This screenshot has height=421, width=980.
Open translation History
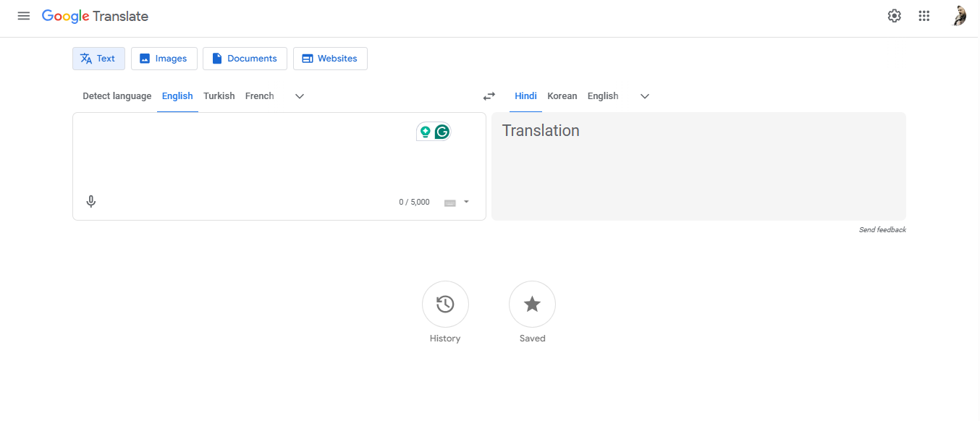click(x=445, y=305)
